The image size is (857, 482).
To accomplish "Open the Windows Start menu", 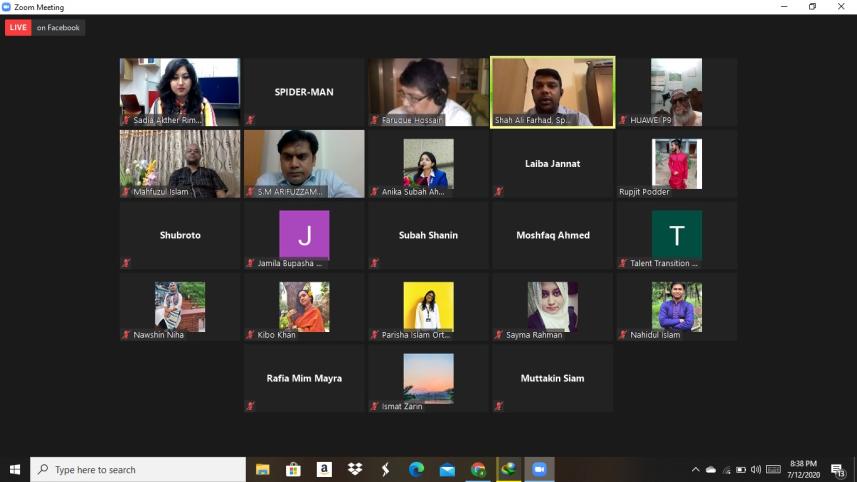I will coord(15,469).
